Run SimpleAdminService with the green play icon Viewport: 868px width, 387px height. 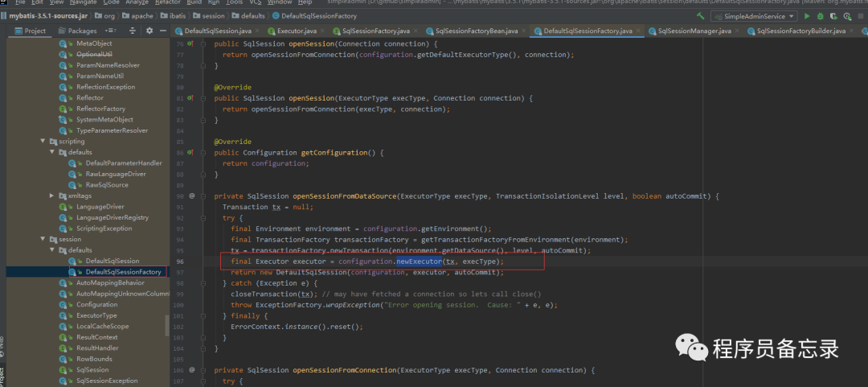tap(807, 16)
